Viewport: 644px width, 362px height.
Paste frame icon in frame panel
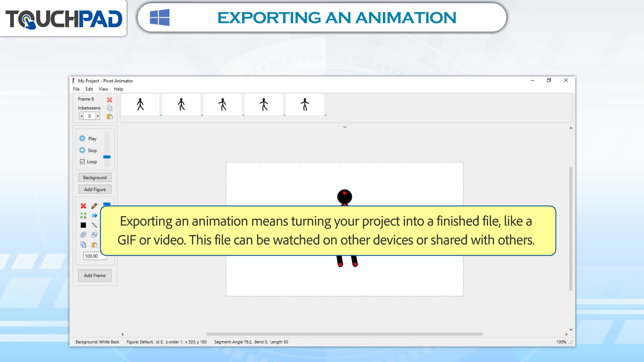tap(109, 116)
